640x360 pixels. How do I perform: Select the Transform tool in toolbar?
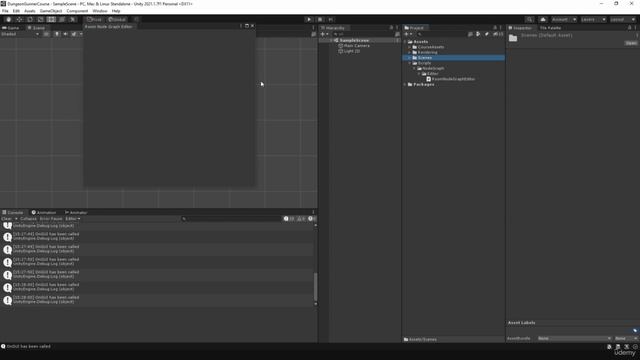pos(62,20)
